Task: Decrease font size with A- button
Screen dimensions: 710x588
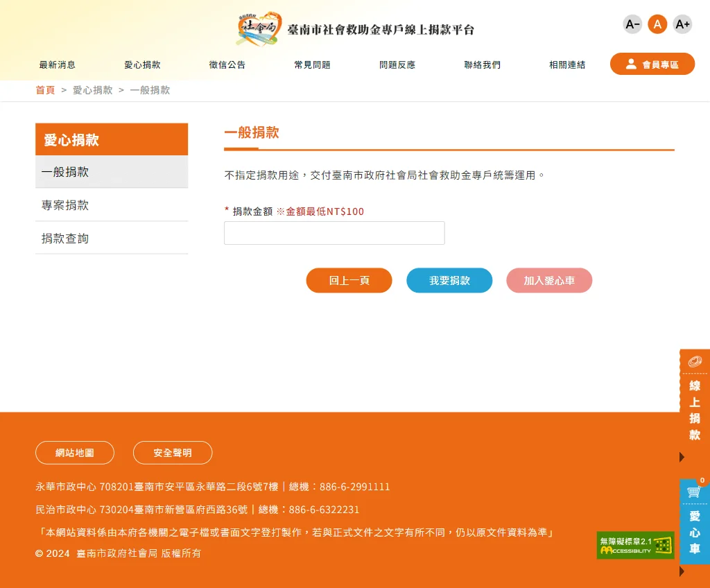Action: click(632, 24)
